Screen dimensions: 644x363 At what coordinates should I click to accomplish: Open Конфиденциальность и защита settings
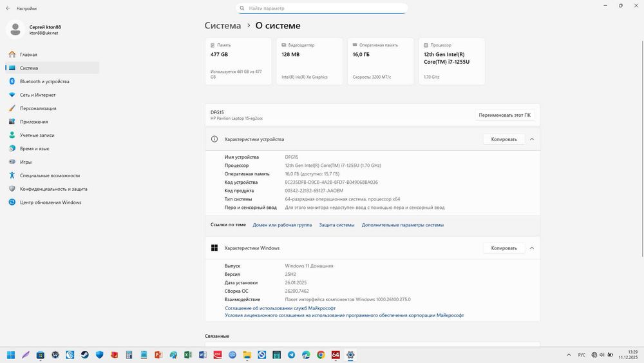52,189
